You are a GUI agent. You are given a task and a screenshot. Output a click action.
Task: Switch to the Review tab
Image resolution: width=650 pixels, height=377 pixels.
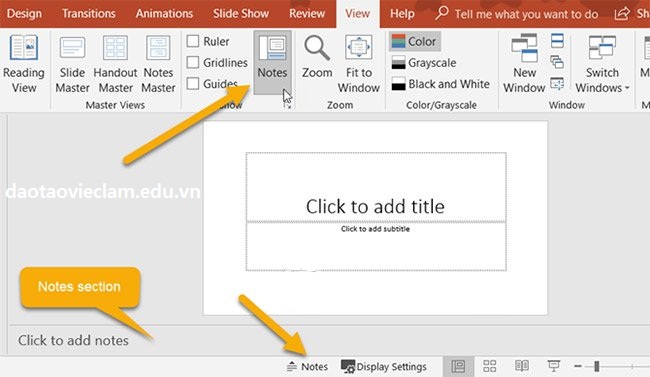(x=307, y=14)
